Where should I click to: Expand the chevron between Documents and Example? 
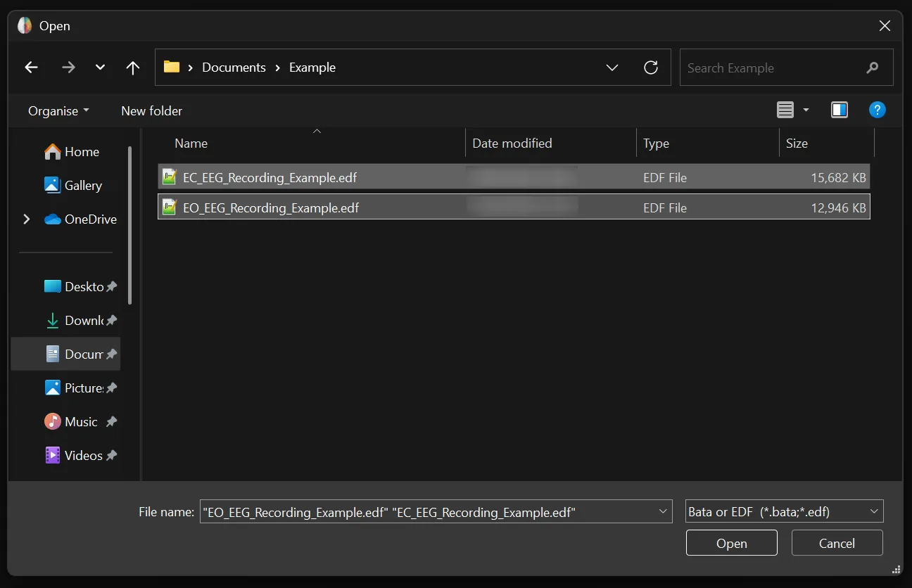[x=277, y=68]
